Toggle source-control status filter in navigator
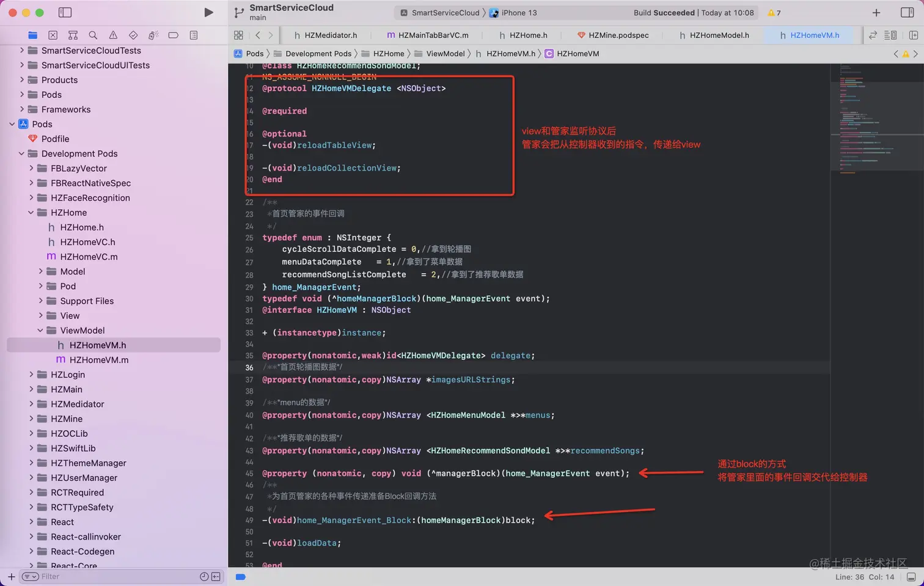Screen dimensions: 924x586 216,577
